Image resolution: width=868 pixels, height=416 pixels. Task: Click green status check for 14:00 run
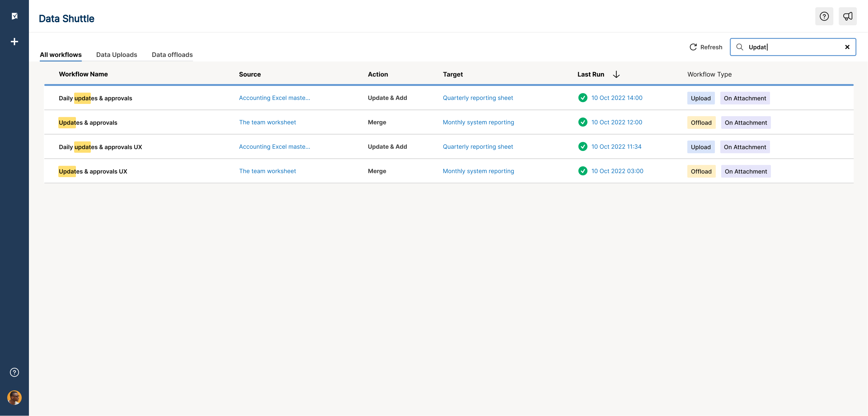[583, 98]
